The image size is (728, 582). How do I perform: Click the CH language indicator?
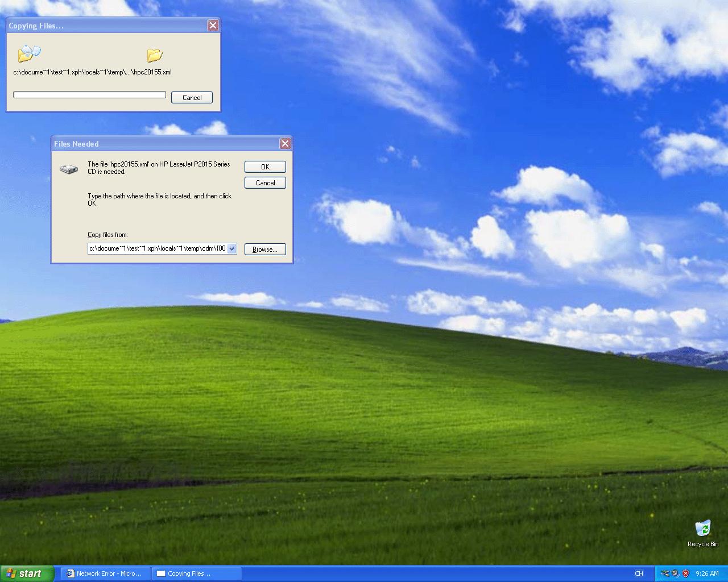(639, 574)
